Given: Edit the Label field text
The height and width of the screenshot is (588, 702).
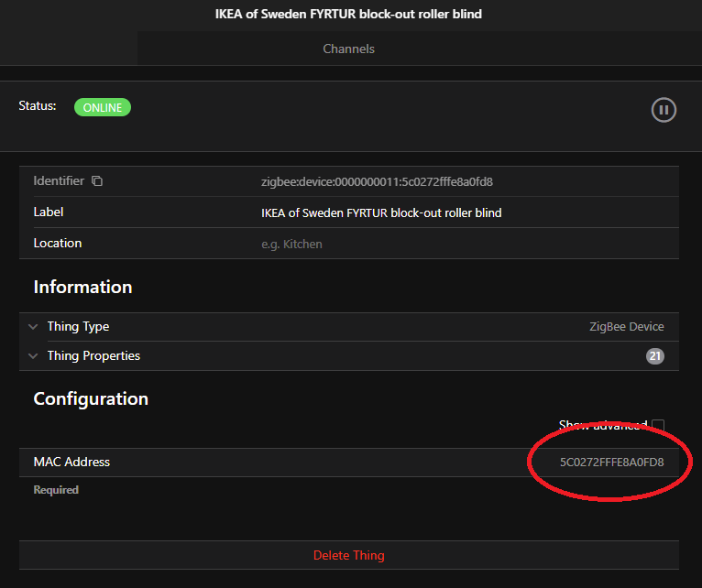Looking at the screenshot, I should (x=381, y=213).
